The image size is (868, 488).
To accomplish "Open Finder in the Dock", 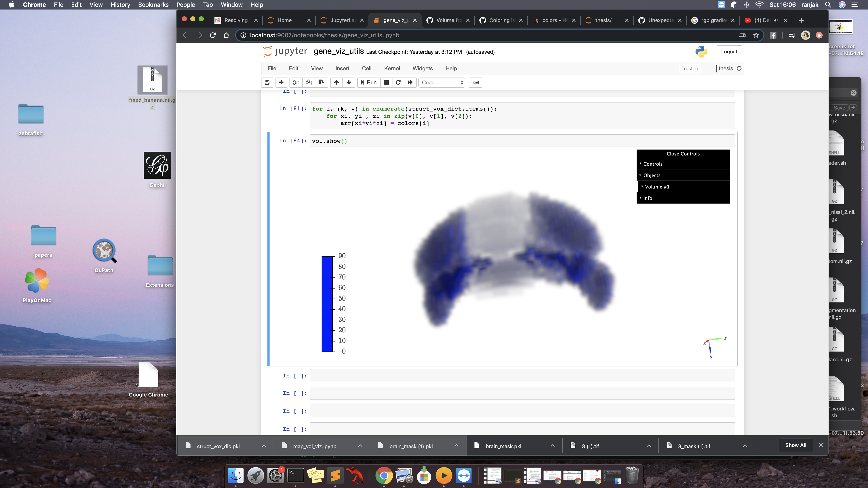I will 236,476.
